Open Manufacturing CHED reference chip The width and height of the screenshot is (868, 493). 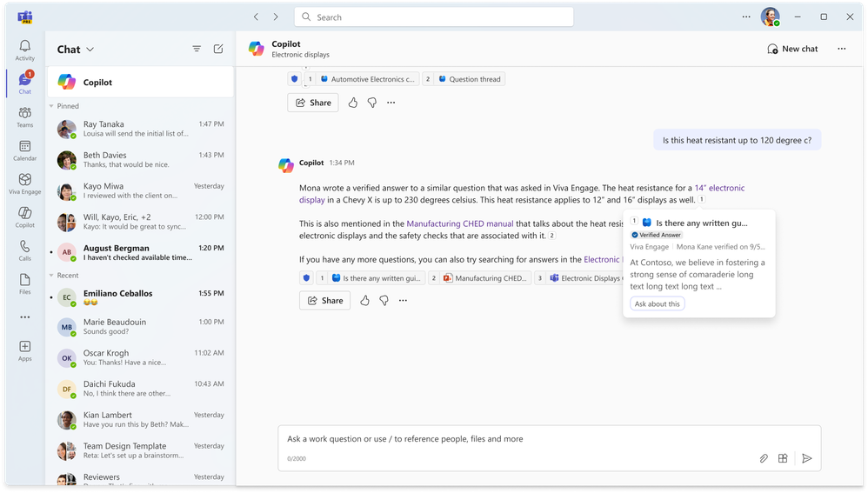tap(479, 277)
